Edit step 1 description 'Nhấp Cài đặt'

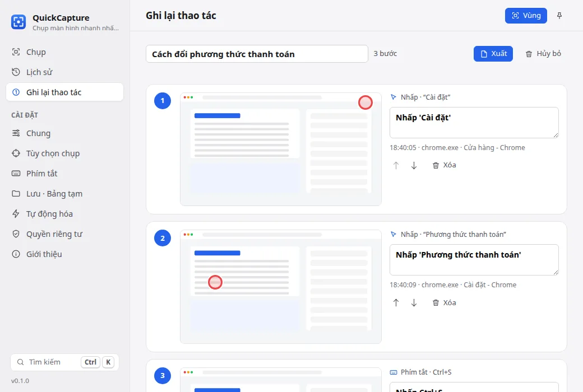(474, 123)
